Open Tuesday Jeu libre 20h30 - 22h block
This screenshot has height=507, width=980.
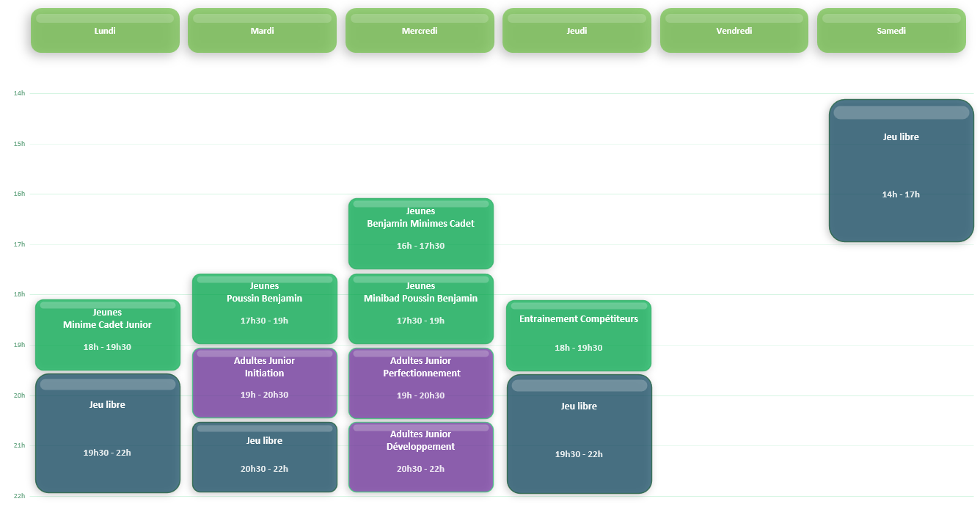[265, 457]
